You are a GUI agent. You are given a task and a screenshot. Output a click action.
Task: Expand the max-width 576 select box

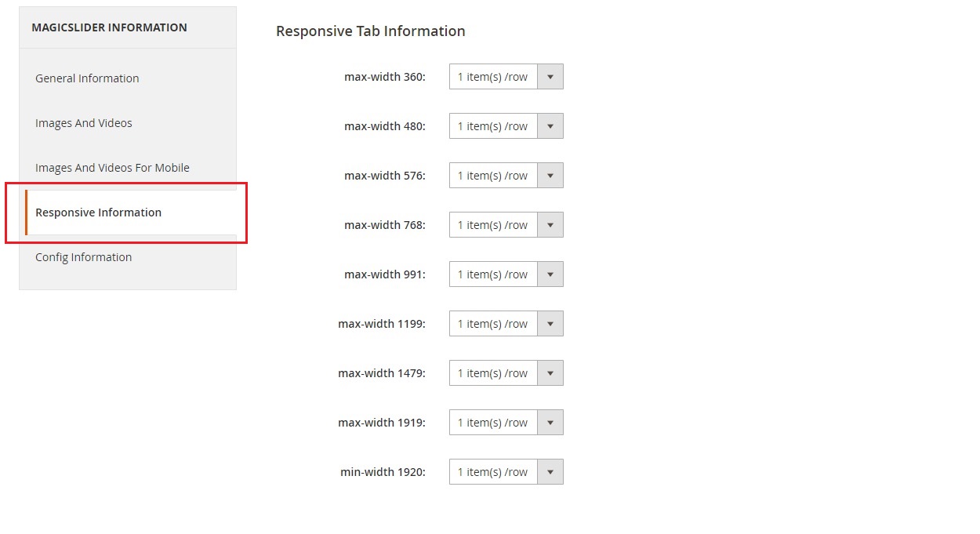pyautogui.click(x=493, y=176)
